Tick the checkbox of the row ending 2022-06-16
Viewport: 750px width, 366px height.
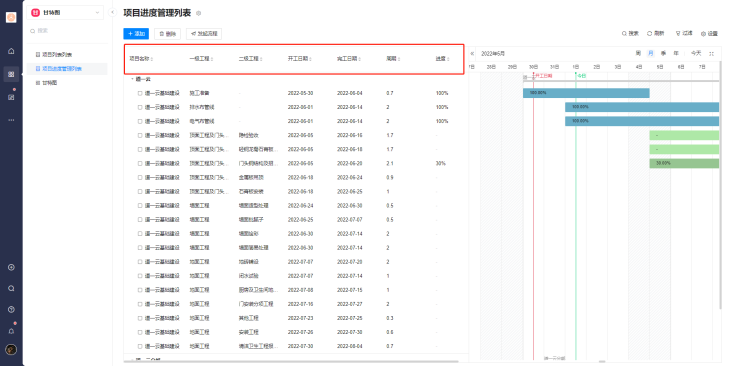[140, 135]
